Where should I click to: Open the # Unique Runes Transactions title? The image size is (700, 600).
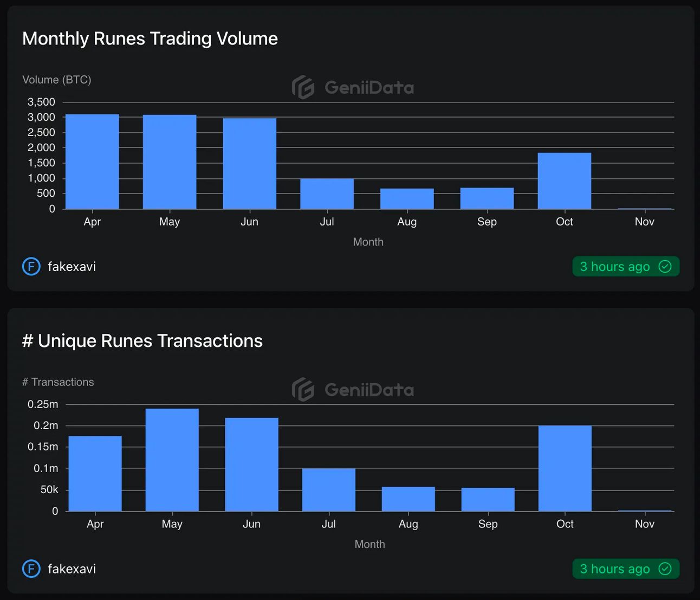click(142, 341)
